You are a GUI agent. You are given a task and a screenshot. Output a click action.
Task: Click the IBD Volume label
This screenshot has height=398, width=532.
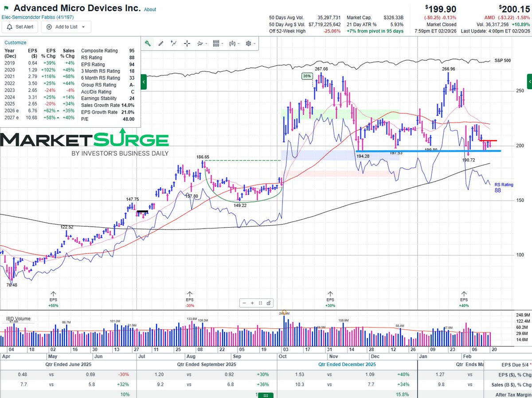click(18, 318)
